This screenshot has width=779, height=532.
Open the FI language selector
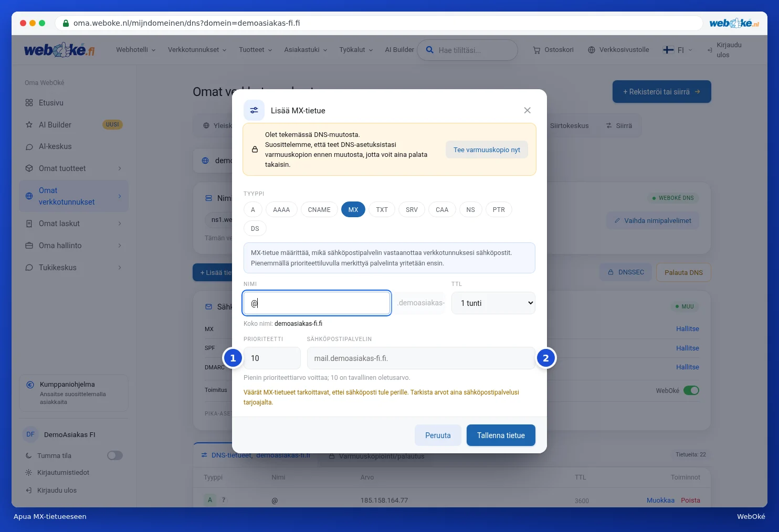pyautogui.click(x=678, y=50)
